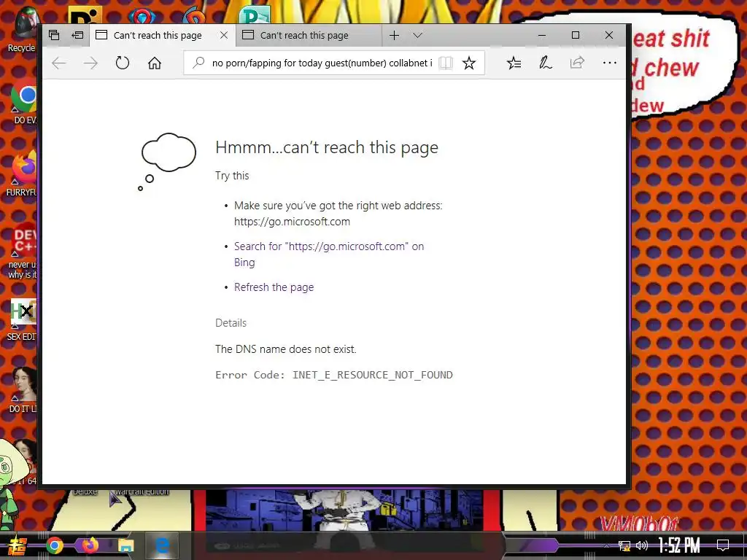
Task: Open a new tab with plus button
Action: pos(394,35)
